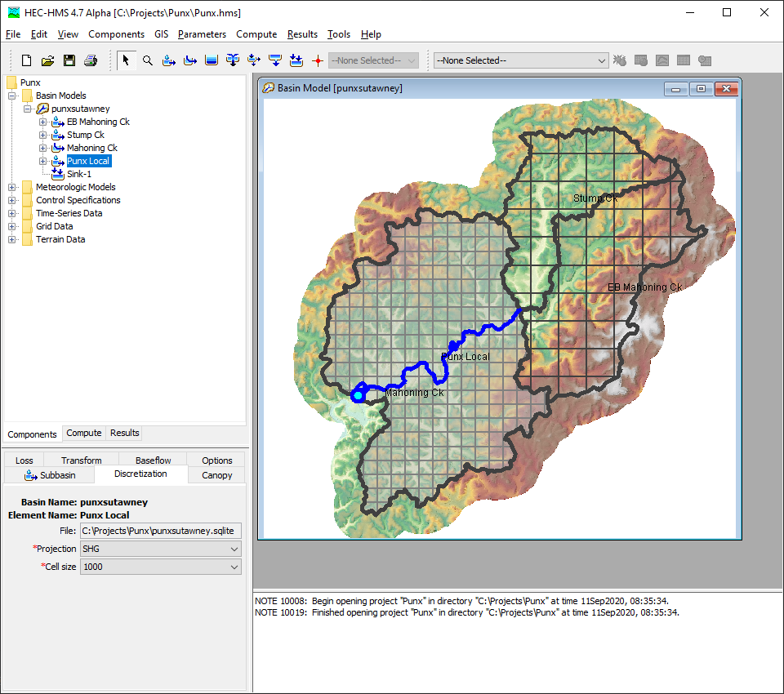784x694 pixels.
Task: Click the Compute run icon
Action: pos(620,60)
